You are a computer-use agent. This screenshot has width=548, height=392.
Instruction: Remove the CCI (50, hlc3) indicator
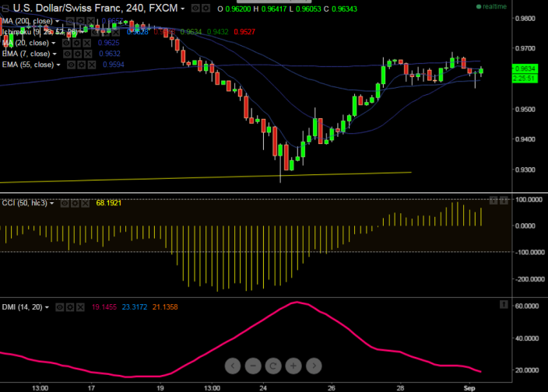point(85,203)
